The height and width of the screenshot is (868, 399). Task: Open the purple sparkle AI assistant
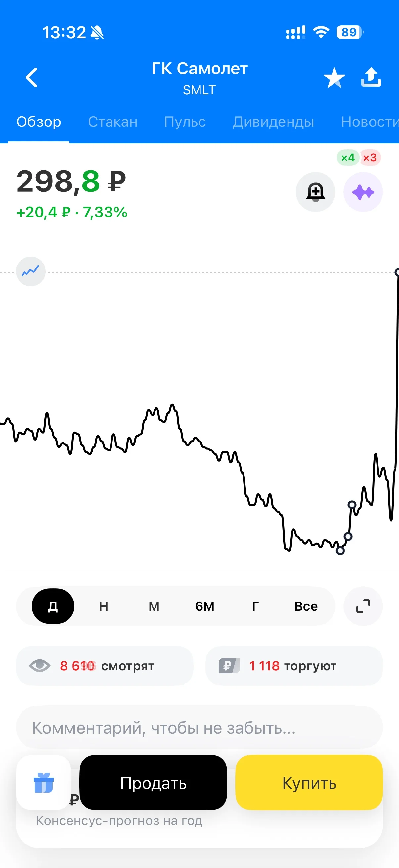click(363, 192)
